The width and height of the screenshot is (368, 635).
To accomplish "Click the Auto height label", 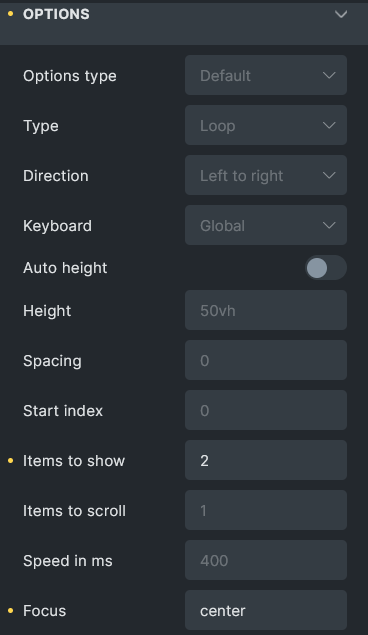I will click(x=65, y=268).
